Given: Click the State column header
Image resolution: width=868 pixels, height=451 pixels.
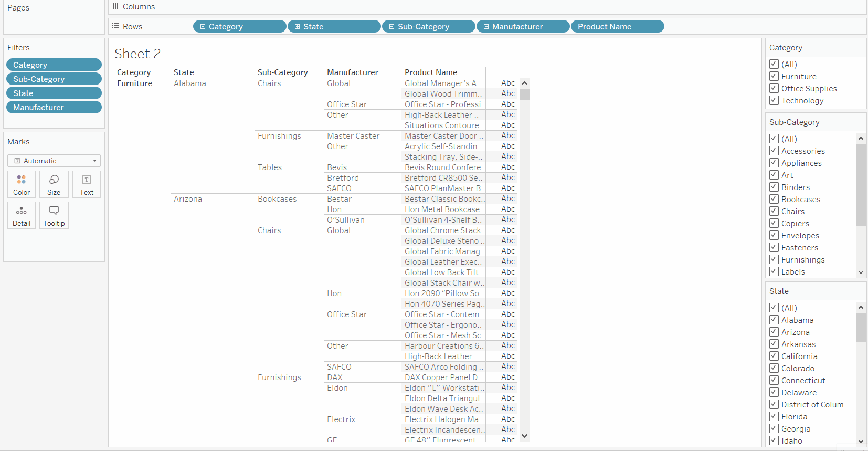Looking at the screenshot, I should tap(184, 72).
